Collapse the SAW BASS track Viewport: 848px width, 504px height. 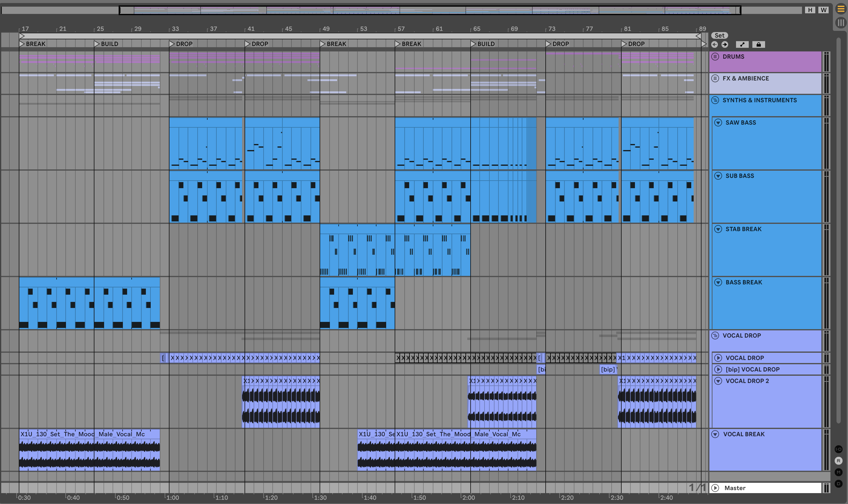[718, 123]
